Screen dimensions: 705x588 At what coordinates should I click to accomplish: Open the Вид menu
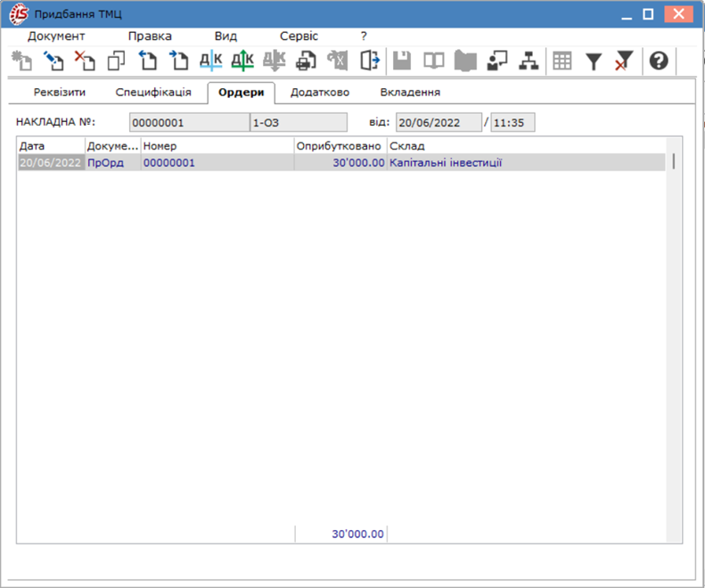[225, 36]
